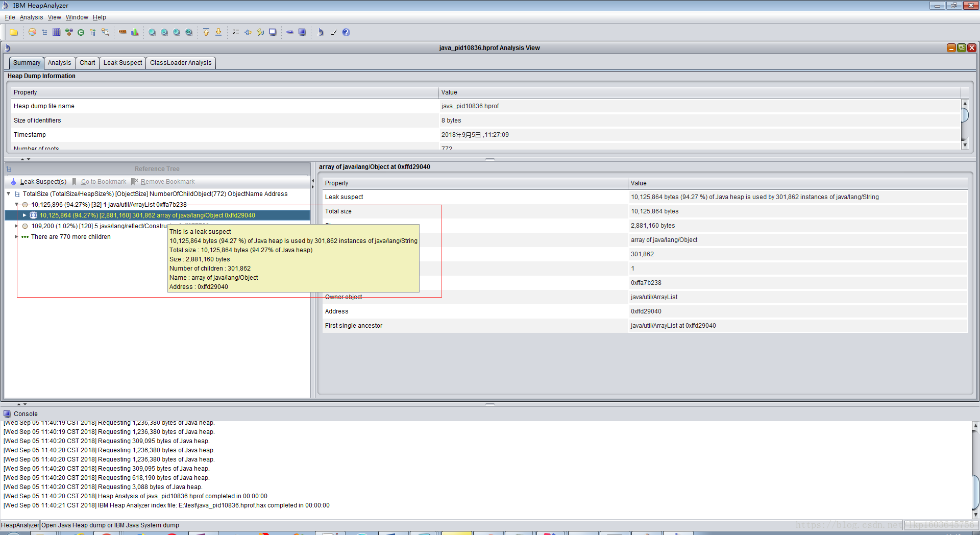This screenshot has height=535, width=980.
Task: Click the Leak Suspect(s) button
Action: (39, 182)
